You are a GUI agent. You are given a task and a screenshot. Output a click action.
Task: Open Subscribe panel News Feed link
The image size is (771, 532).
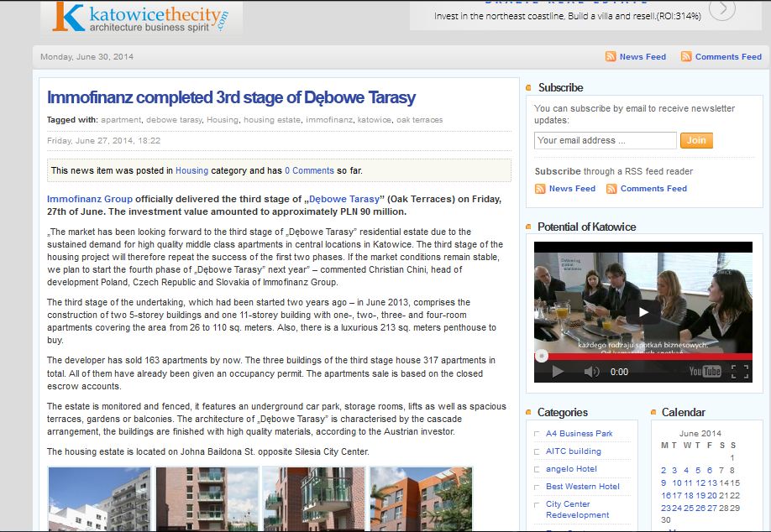tap(572, 189)
